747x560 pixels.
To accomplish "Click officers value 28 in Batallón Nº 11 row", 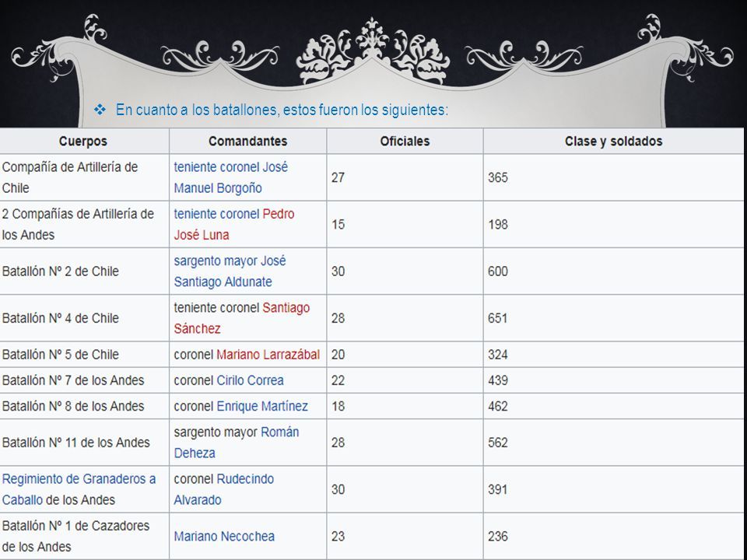I will 338,443.
